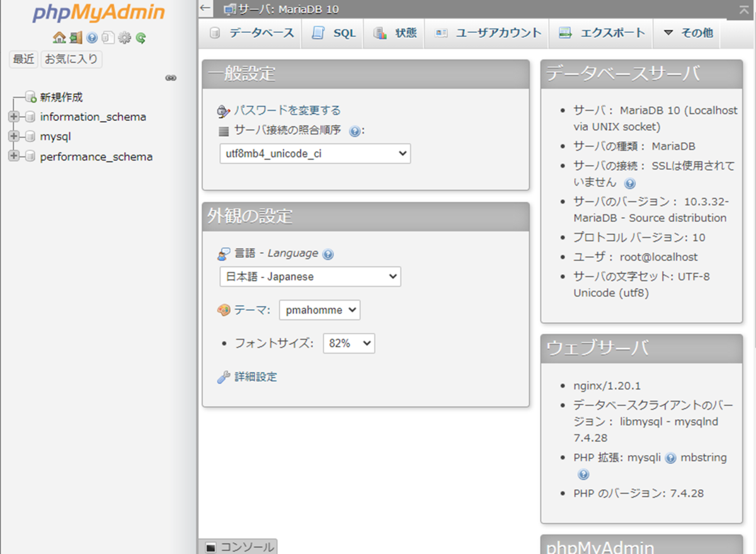The height and width of the screenshot is (554, 756).
Task: Click the ウェブサーバ panel header
Action: coord(642,348)
